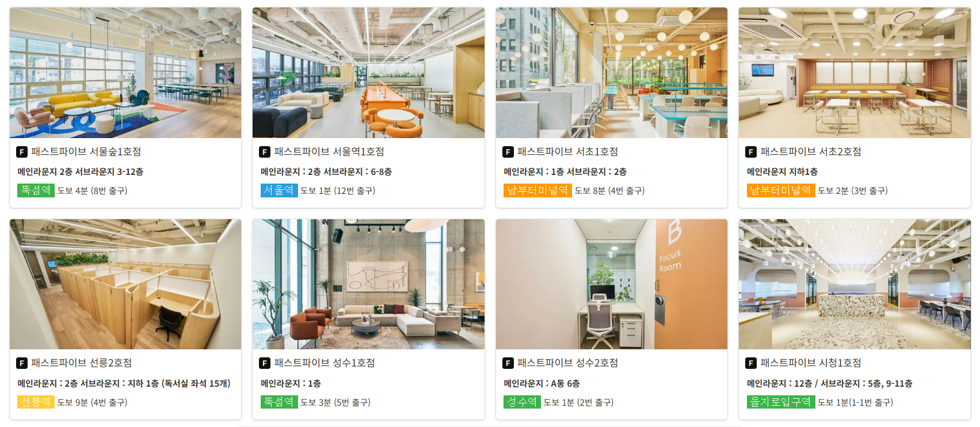Click the F logo icon beside 패스트파이브 서울역1호점
The width and height of the screenshot is (980, 427).
tap(265, 152)
